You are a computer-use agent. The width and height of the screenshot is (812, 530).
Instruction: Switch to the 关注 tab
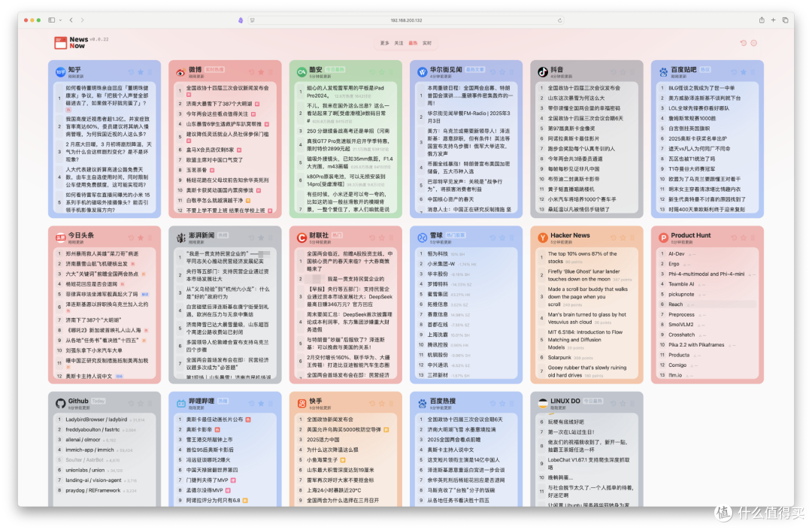click(398, 43)
